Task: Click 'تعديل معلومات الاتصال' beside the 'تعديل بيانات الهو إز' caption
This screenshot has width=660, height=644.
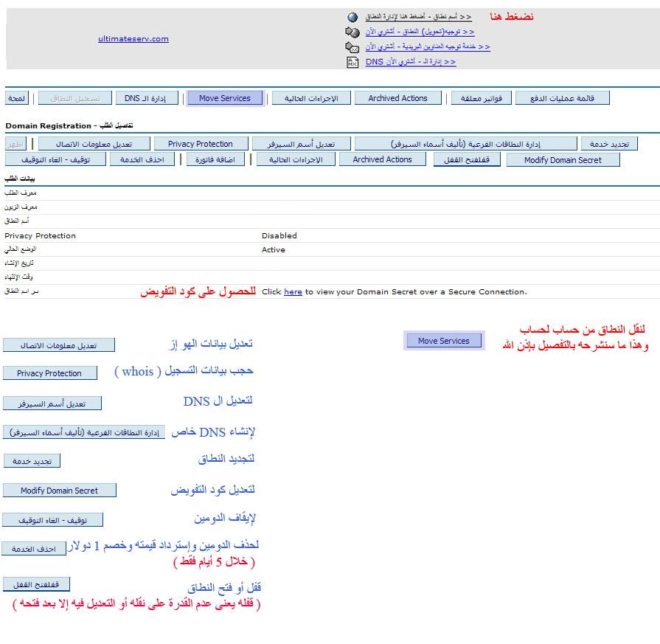Action: (58, 345)
